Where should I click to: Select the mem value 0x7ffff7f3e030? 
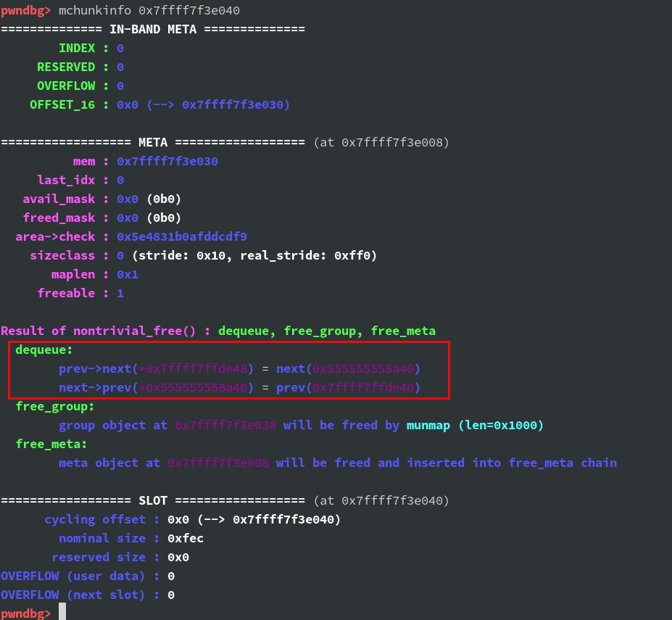(x=167, y=161)
